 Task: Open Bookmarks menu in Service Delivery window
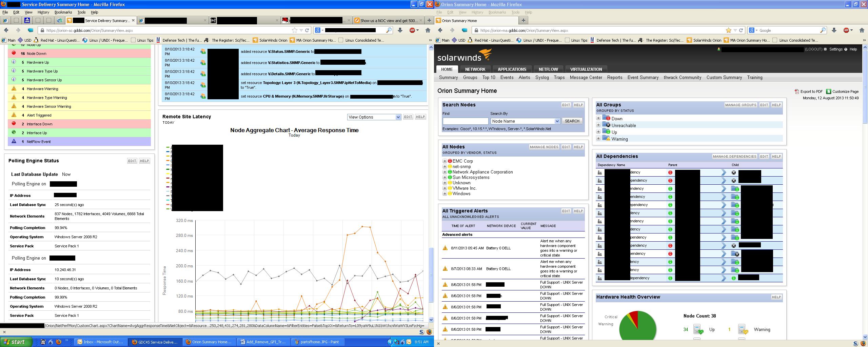63,12
